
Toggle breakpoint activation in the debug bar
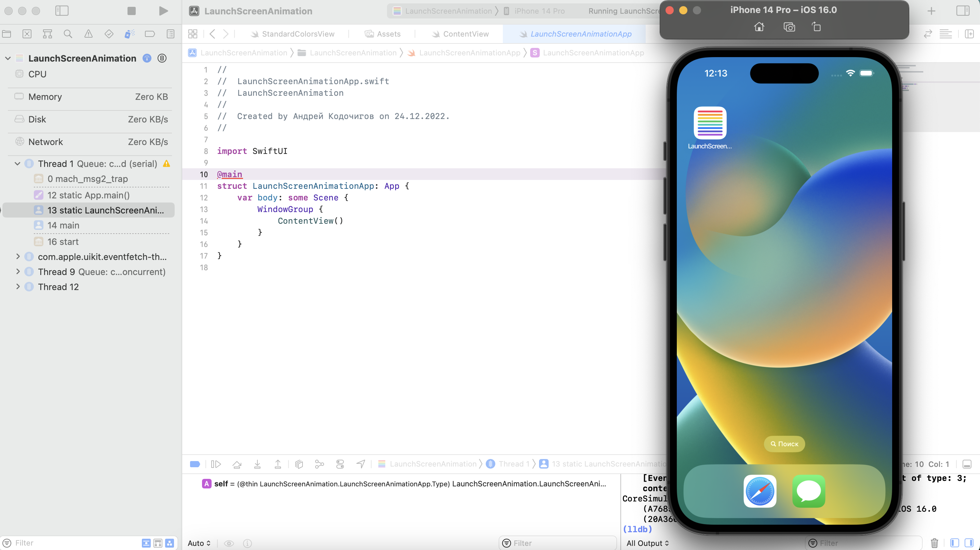[x=194, y=464]
